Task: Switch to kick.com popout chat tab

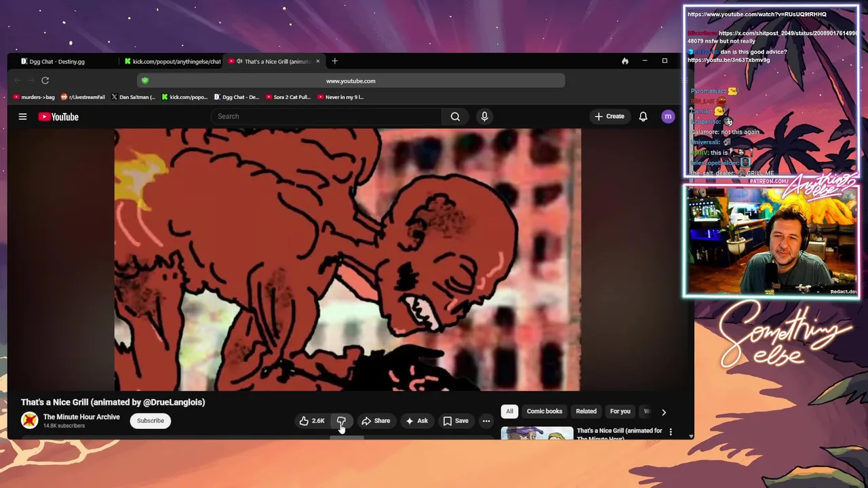Action: coord(173,62)
